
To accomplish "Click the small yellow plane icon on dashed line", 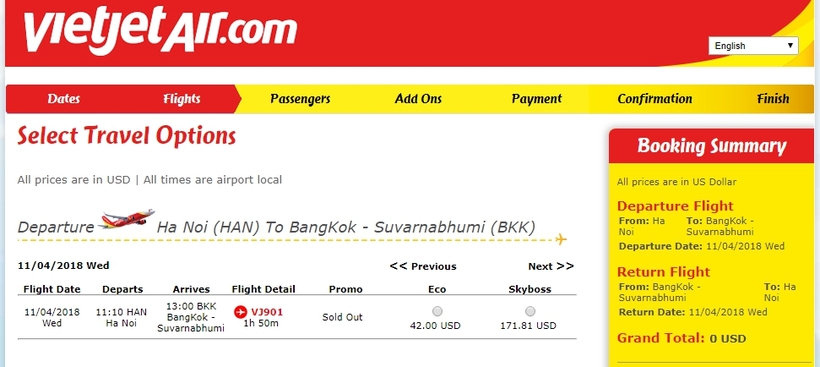I will click(561, 240).
